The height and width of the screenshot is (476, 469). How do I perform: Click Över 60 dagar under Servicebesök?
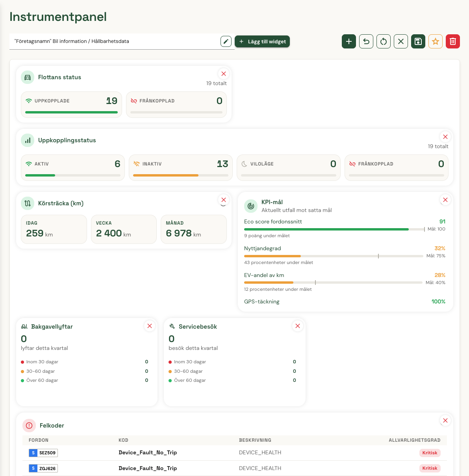click(x=190, y=380)
